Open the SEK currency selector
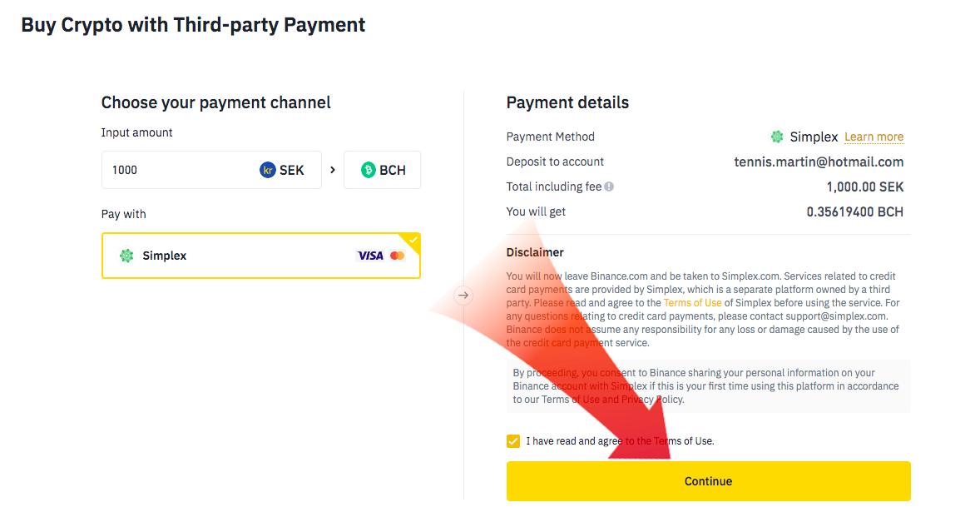Screen dimensions: 980x527 pos(283,170)
